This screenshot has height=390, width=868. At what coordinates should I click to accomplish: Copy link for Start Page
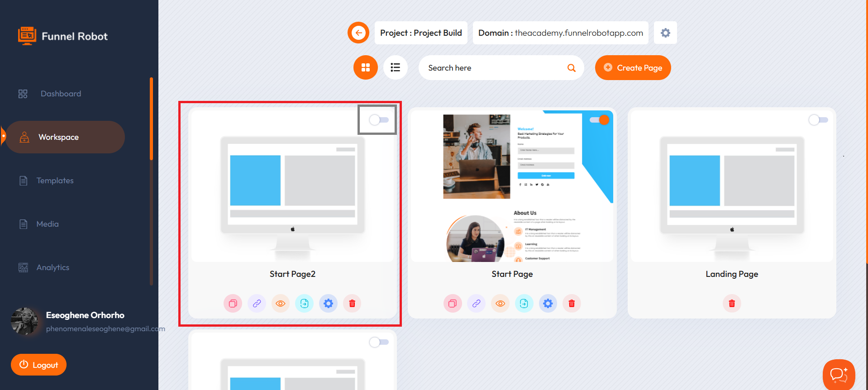pyautogui.click(x=477, y=303)
